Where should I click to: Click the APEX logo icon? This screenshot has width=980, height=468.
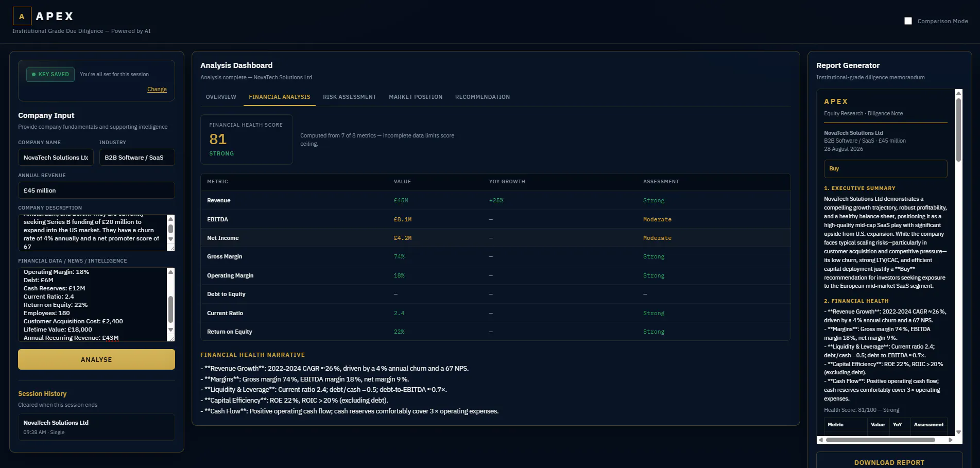pos(22,16)
